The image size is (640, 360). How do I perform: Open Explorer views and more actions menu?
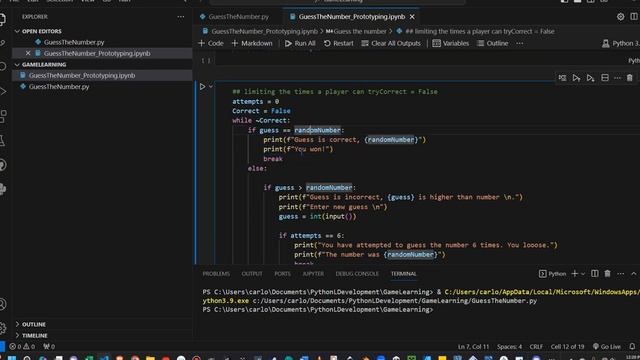click(180, 17)
